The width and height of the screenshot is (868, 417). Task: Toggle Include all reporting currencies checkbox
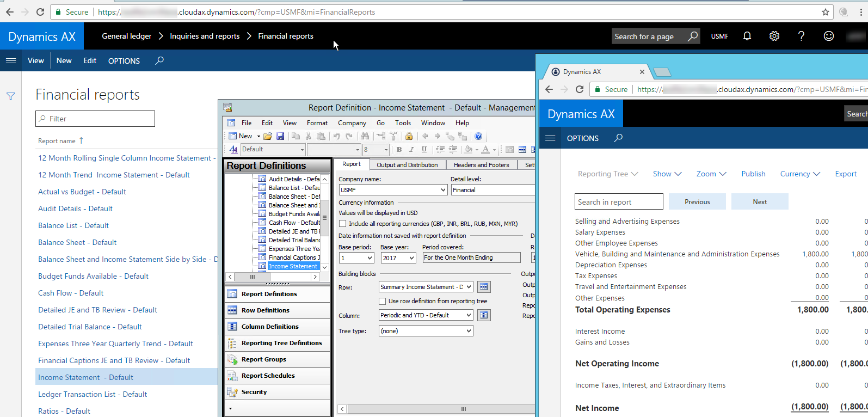(342, 223)
